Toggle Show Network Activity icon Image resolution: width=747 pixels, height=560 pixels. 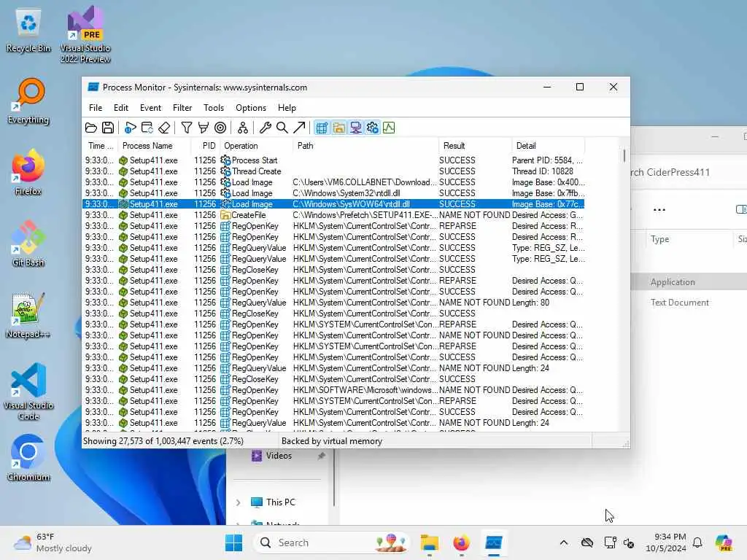(355, 128)
